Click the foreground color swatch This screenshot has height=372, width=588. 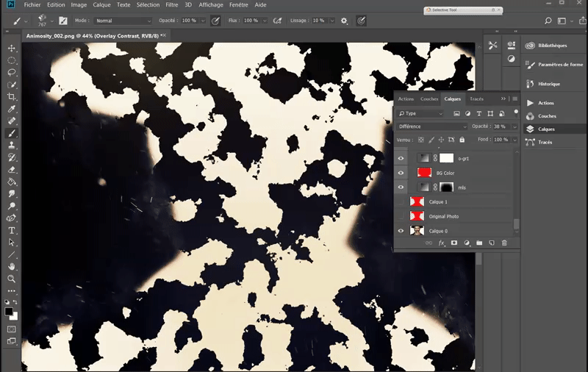click(8, 311)
